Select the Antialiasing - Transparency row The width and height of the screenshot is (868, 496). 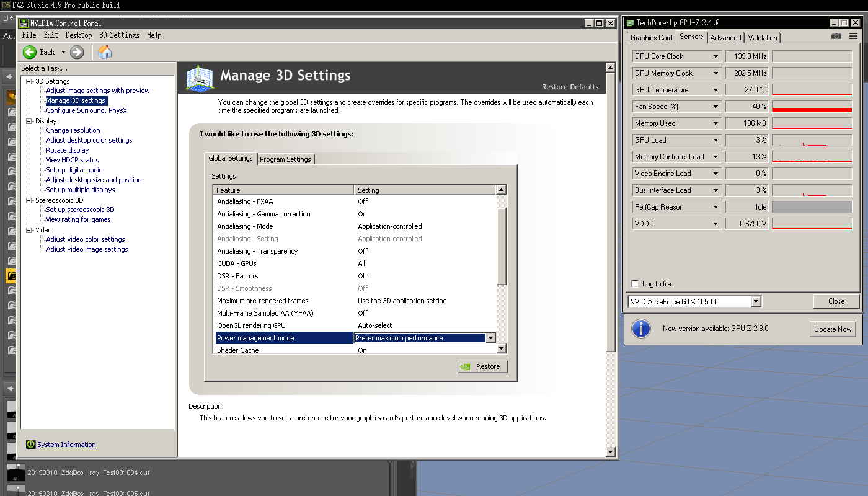tap(355, 251)
